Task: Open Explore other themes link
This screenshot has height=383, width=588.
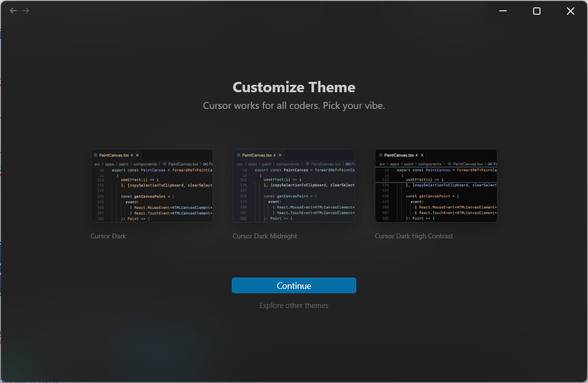Action: tap(294, 306)
